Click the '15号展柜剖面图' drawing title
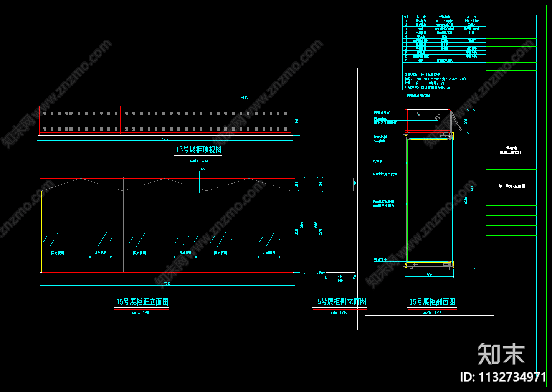The width and height of the screenshot is (552, 392). point(433,302)
